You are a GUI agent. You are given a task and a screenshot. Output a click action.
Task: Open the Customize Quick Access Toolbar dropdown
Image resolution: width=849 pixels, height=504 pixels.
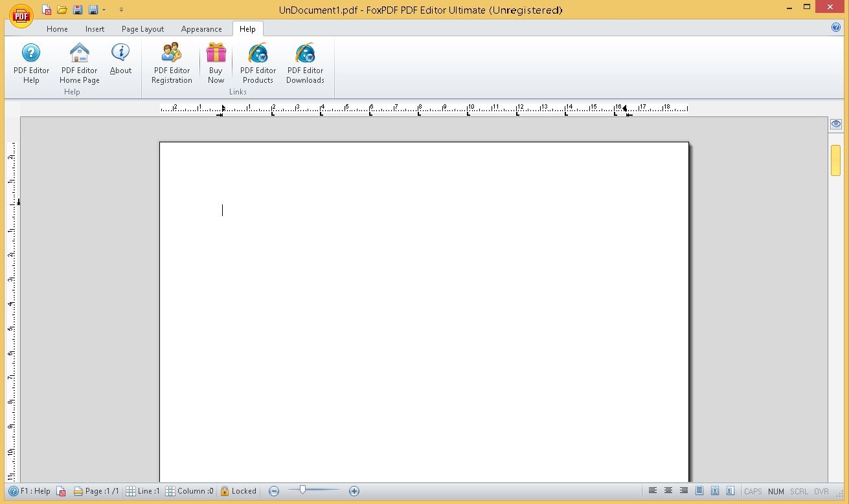[x=121, y=10]
